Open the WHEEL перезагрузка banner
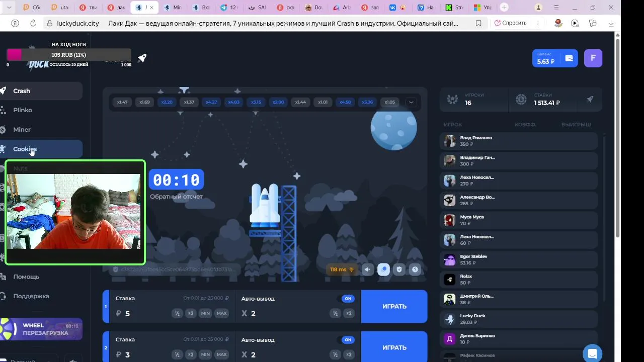Image resolution: width=644 pixels, height=362 pixels. pyautogui.click(x=41, y=329)
